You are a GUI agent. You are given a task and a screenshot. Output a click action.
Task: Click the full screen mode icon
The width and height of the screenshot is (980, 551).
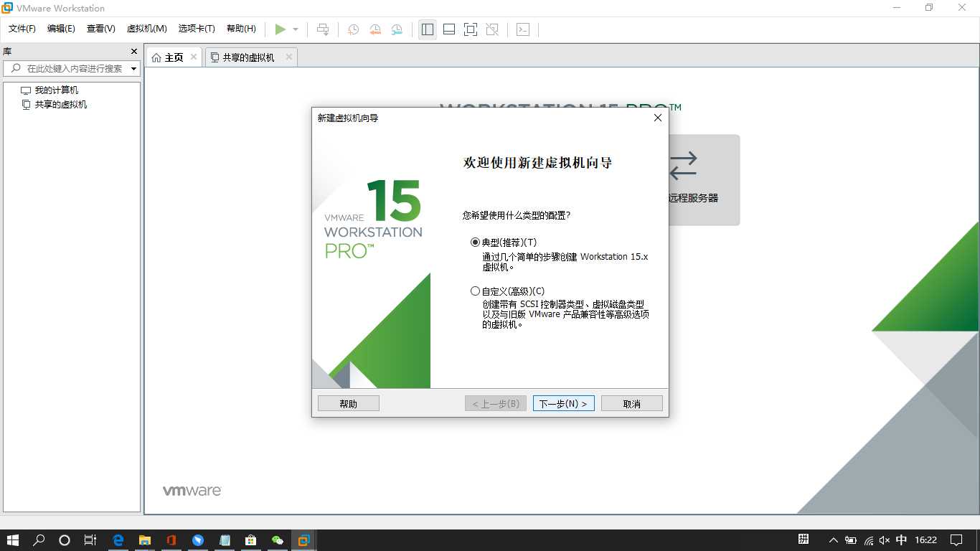(x=471, y=29)
